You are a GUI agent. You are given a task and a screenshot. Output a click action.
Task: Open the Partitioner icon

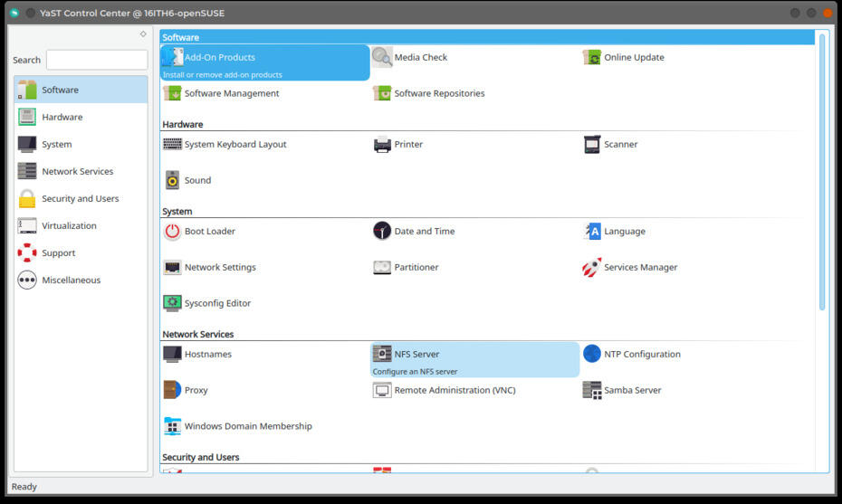tap(382, 267)
